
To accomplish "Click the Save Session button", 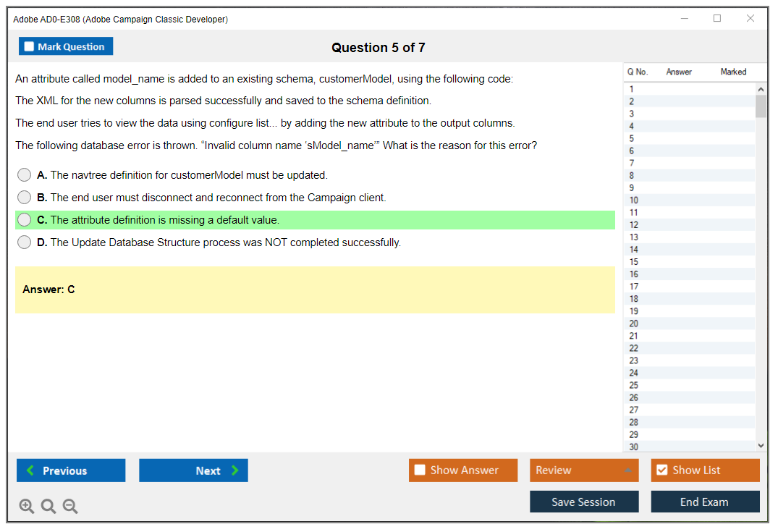I will pyautogui.click(x=584, y=502).
